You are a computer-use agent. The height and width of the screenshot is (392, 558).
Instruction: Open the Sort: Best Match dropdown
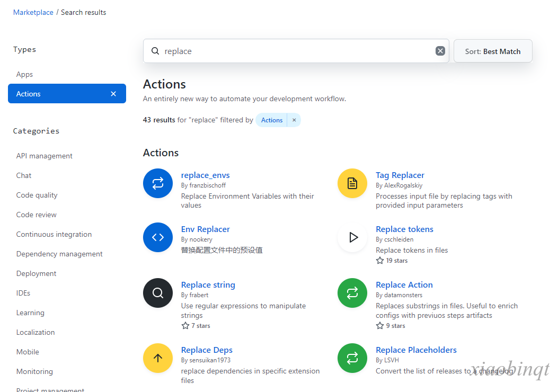click(x=493, y=51)
